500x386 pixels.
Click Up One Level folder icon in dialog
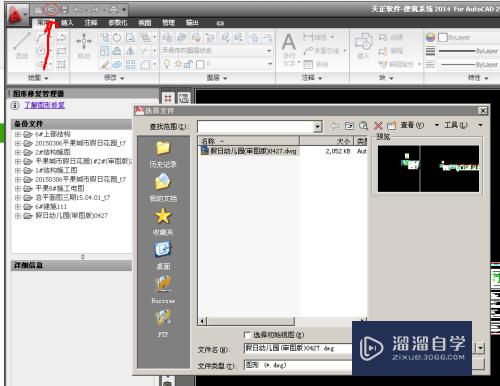point(349,126)
